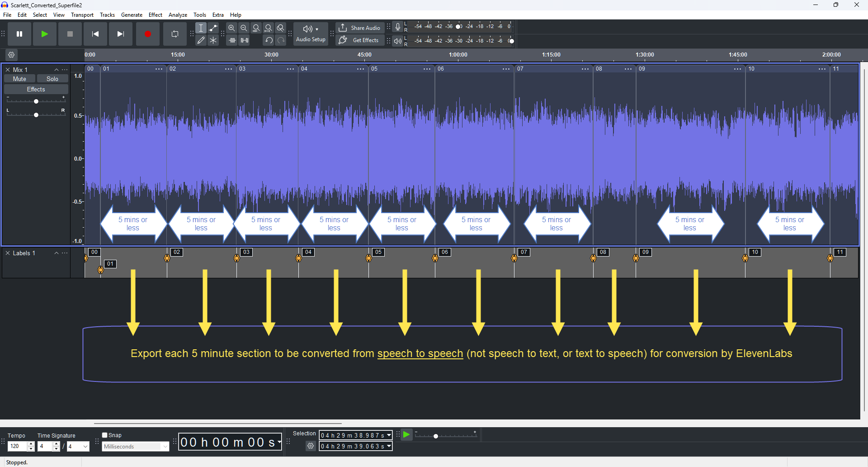Skip to the end of the project

121,34
